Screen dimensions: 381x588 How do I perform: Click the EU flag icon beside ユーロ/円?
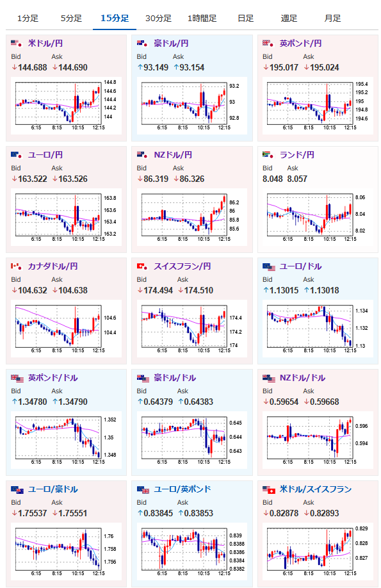coord(17,155)
